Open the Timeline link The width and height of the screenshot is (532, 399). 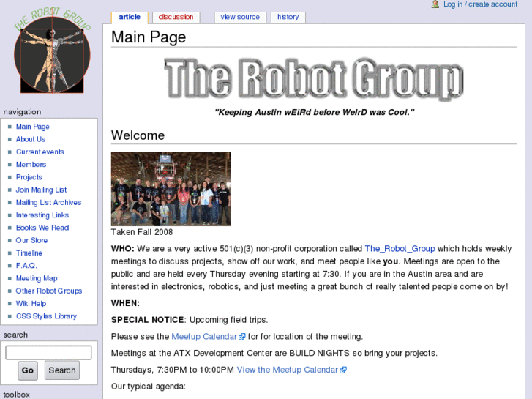[29, 253]
